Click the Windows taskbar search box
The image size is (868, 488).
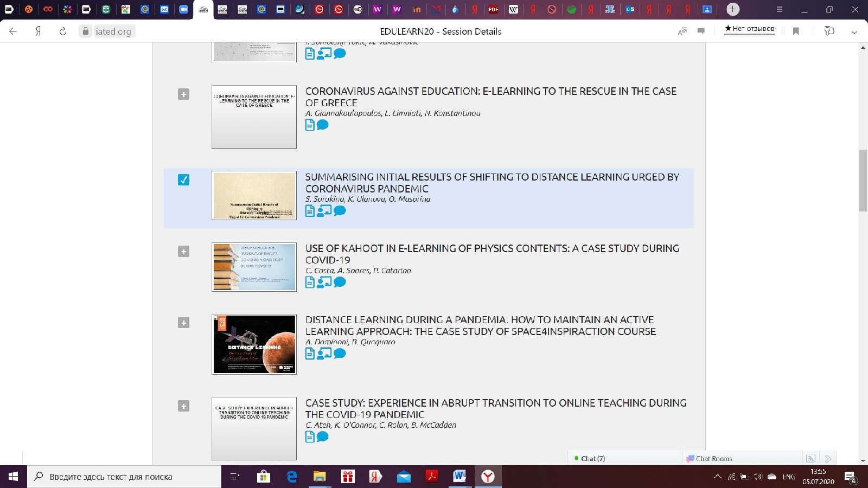point(125,477)
